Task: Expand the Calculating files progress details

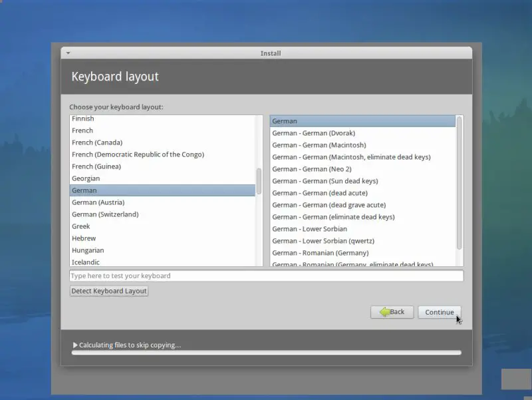Action: point(75,345)
